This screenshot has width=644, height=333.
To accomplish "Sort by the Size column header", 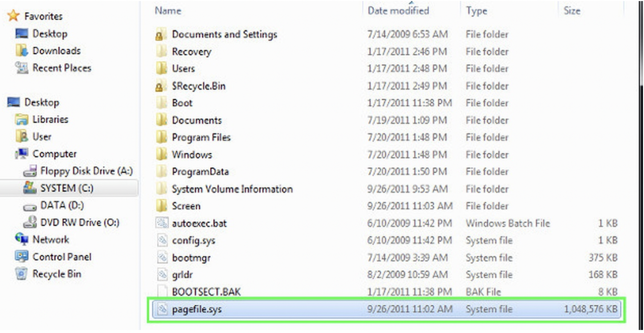I will tap(572, 10).
